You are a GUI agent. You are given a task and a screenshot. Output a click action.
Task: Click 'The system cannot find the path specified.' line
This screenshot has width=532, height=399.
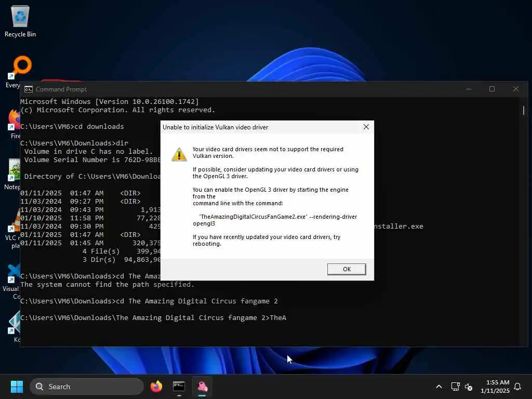point(107,284)
